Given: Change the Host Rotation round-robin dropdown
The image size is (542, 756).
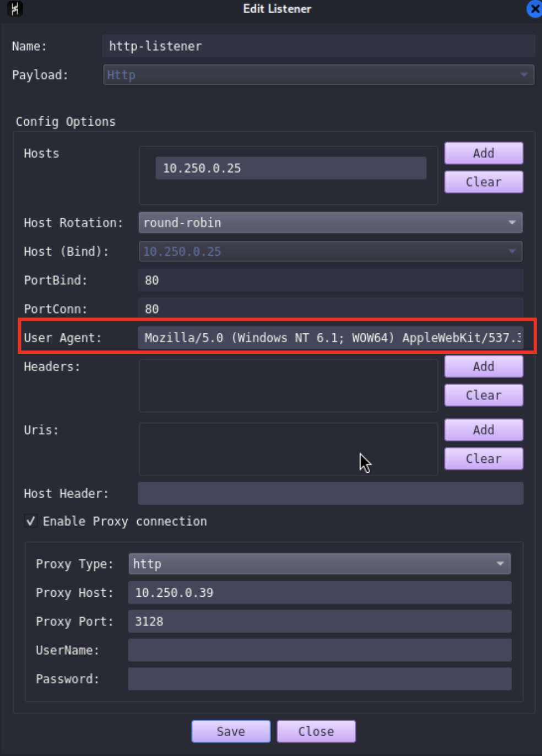Looking at the screenshot, I should point(329,223).
